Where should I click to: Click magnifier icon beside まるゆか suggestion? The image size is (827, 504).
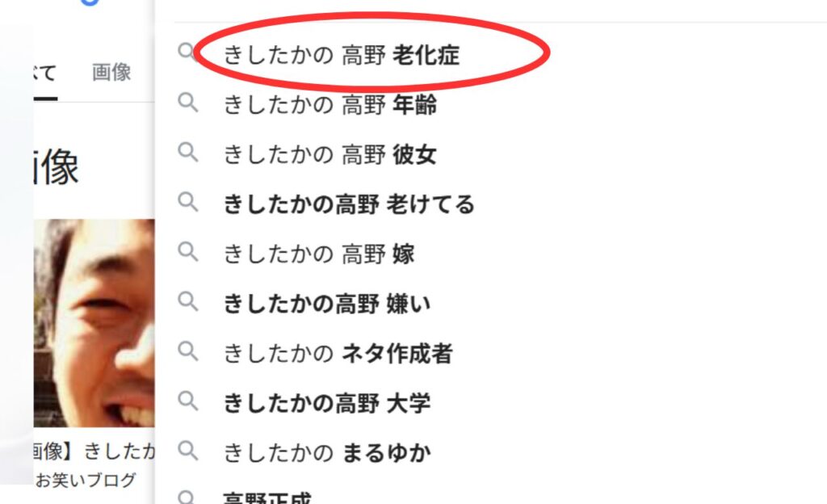tap(187, 451)
